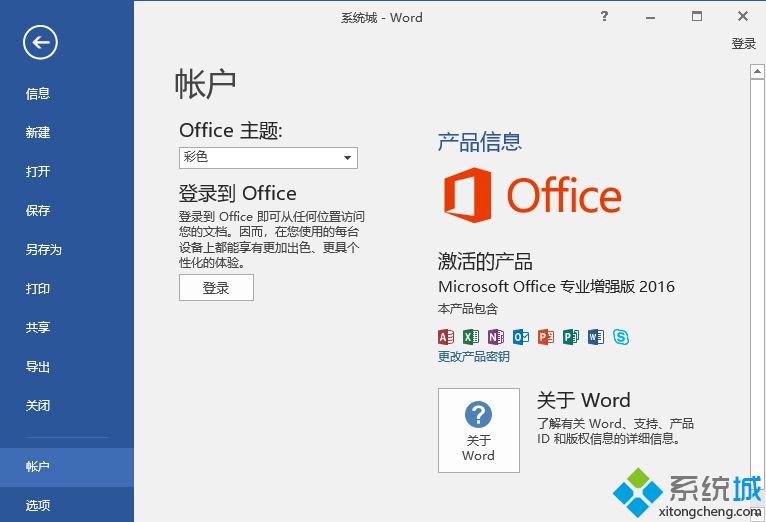The image size is (766, 522).
Task: Open the 信息 menu item
Action: [67, 93]
